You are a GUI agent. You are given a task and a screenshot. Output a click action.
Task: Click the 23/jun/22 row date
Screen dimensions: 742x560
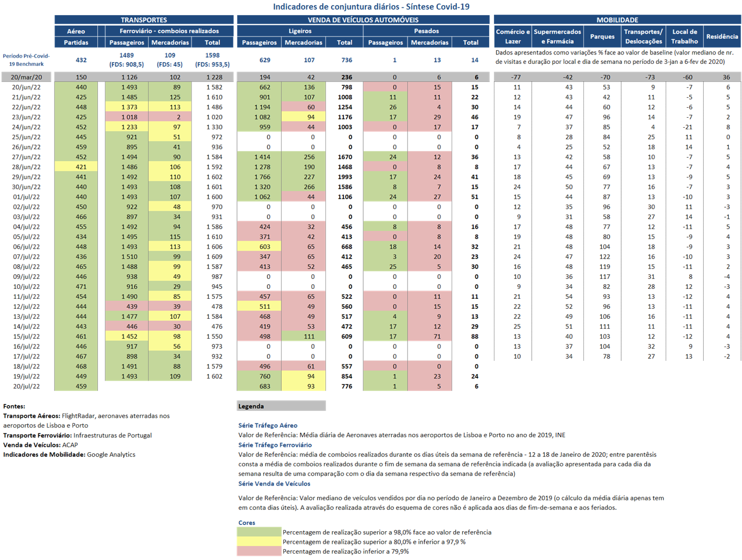click(x=26, y=117)
